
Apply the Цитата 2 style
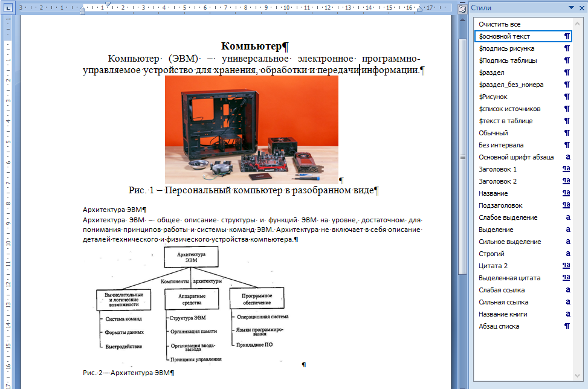pos(523,266)
